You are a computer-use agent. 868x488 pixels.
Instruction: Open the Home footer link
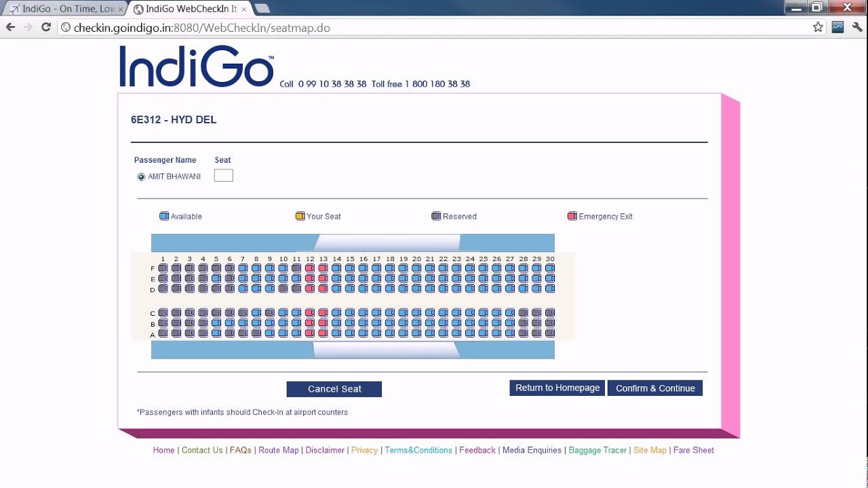click(x=163, y=450)
